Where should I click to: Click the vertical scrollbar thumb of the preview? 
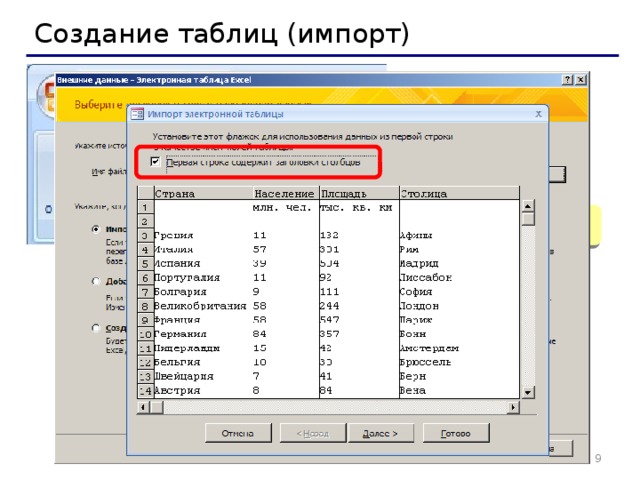coord(528,219)
